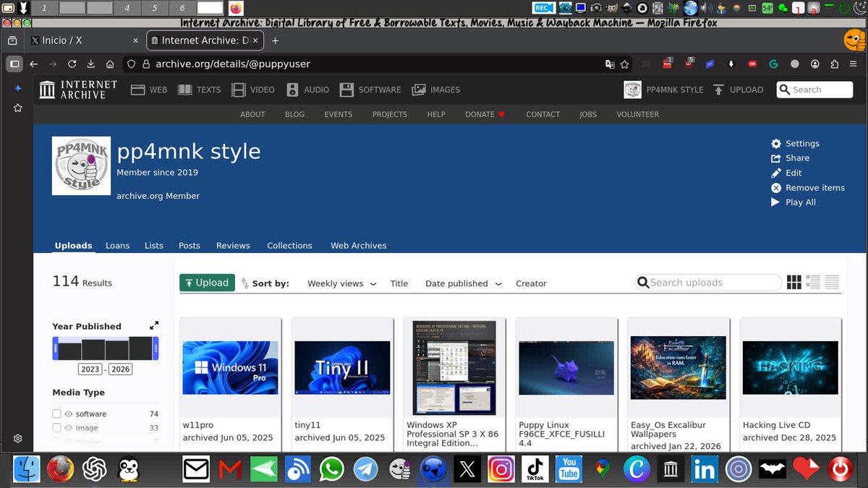Select the Collections tab

click(289, 246)
